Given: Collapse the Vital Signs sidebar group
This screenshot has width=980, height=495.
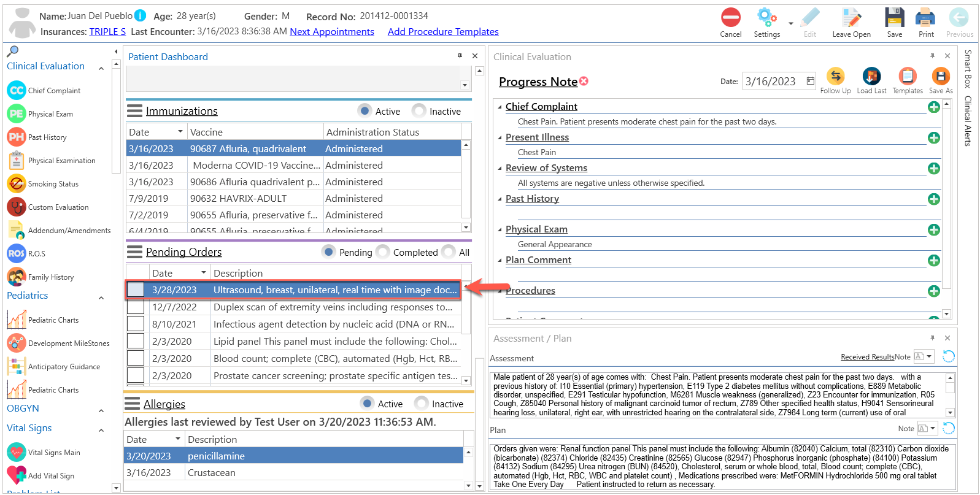Looking at the screenshot, I should point(101,431).
